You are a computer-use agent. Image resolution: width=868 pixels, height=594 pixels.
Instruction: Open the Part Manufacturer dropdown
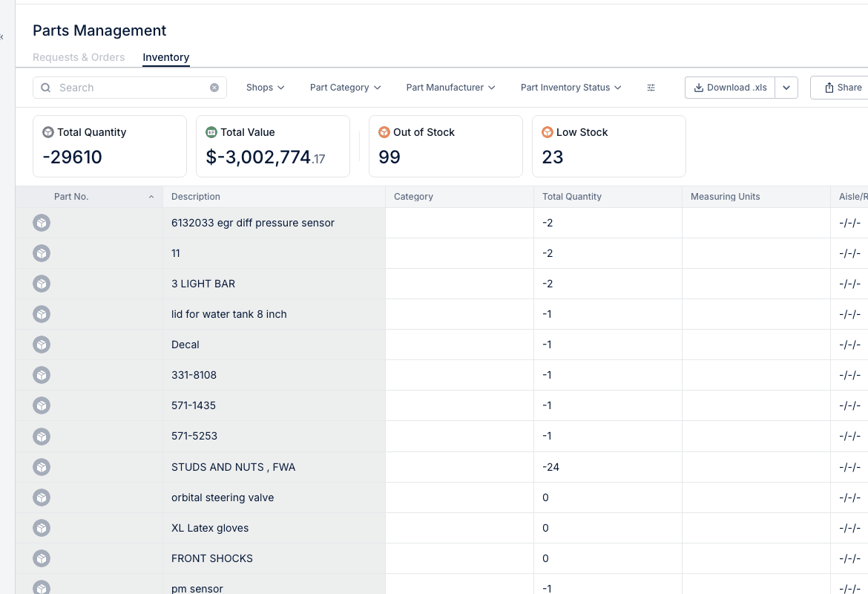450,87
